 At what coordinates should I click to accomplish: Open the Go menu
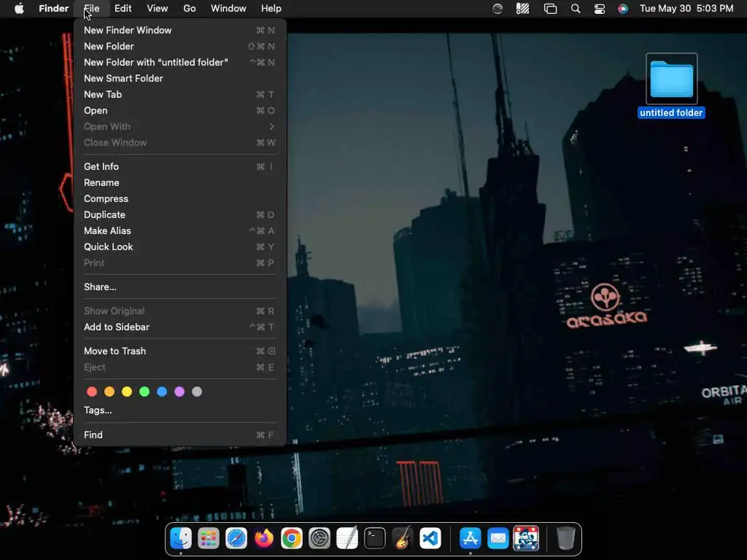click(x=190, y=9)
